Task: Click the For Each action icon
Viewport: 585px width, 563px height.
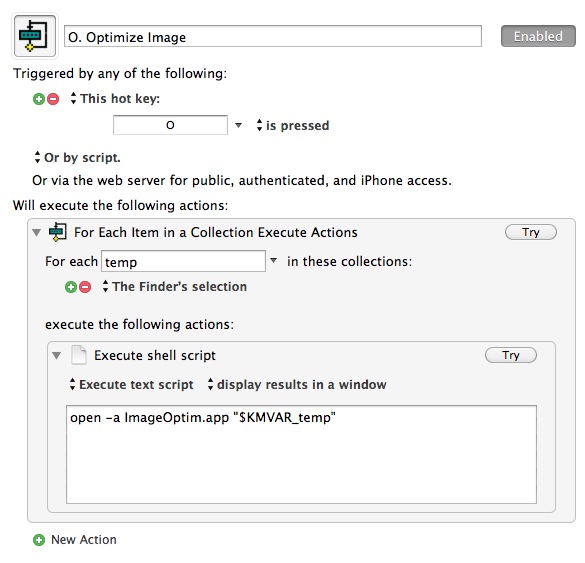Action: point(58,232)
